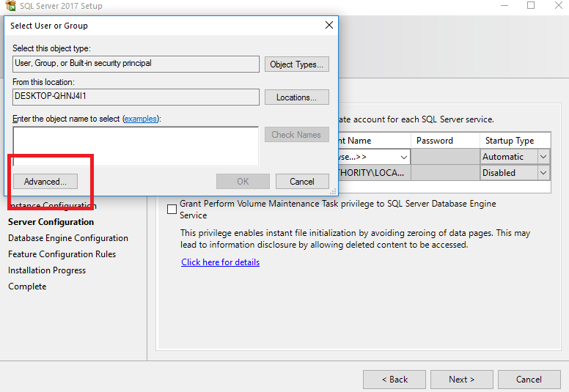The width and height of the screenshot is (569, 392).
Task: Close the Select User or Group dialog
Action: (328, 25)
